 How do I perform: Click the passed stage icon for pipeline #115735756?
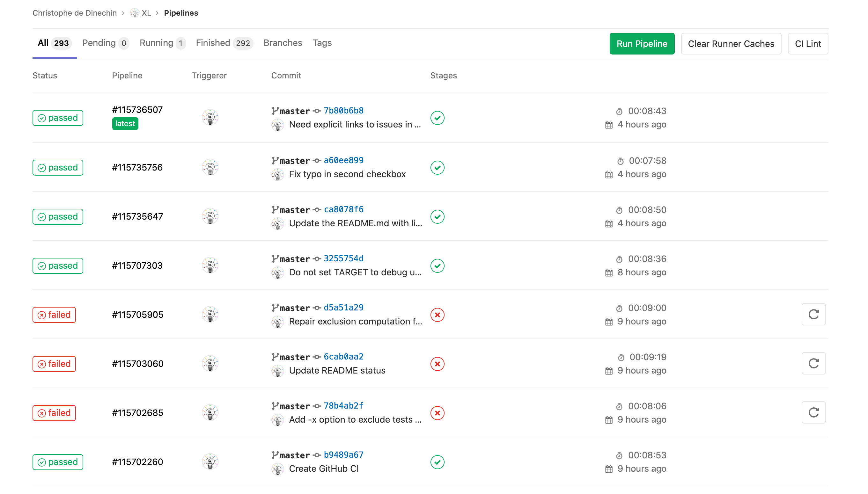click(437, 168)
